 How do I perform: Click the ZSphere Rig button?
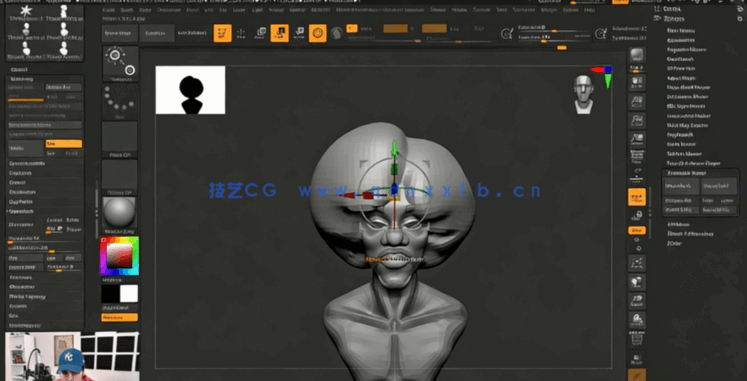(x=681, y=210)
